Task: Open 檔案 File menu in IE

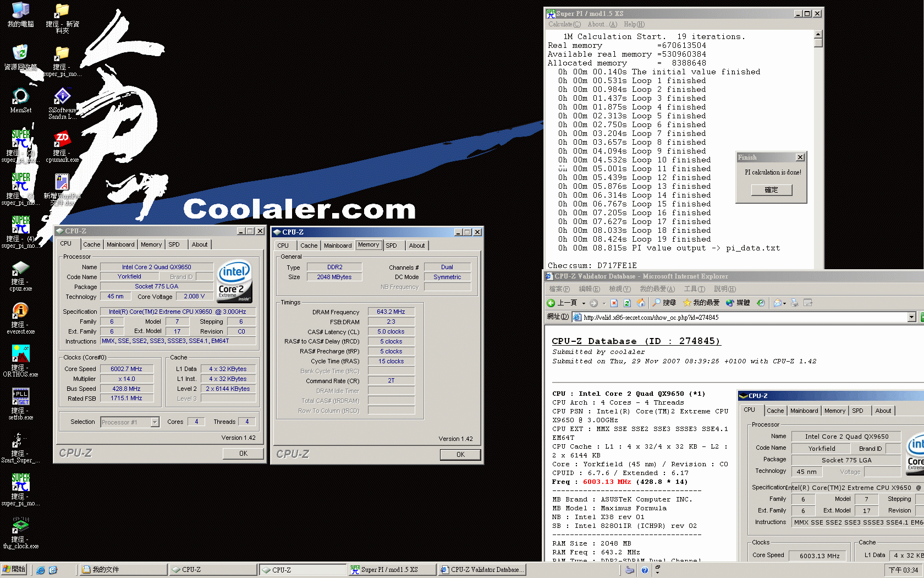Action: 559,289
